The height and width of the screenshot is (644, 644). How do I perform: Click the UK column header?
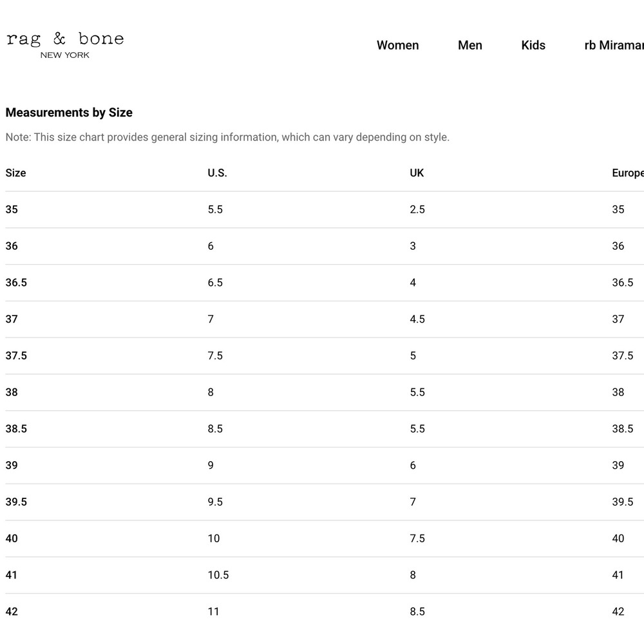click(417, 173)
